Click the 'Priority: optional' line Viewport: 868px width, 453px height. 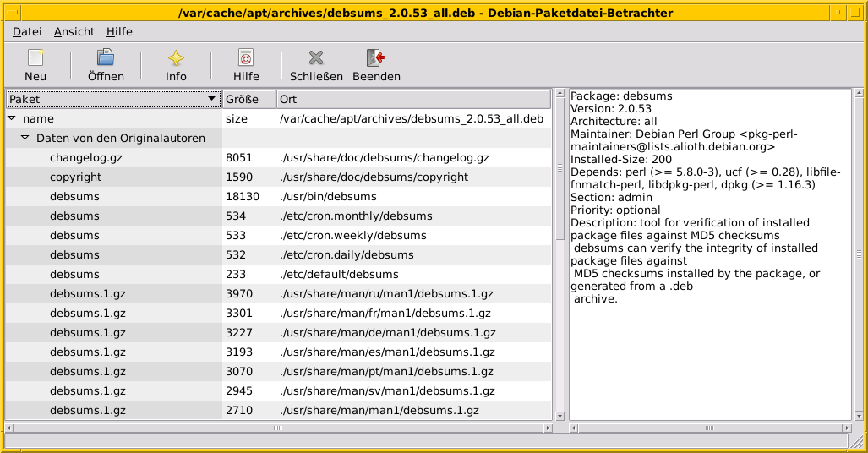click(x=615, y=210)
